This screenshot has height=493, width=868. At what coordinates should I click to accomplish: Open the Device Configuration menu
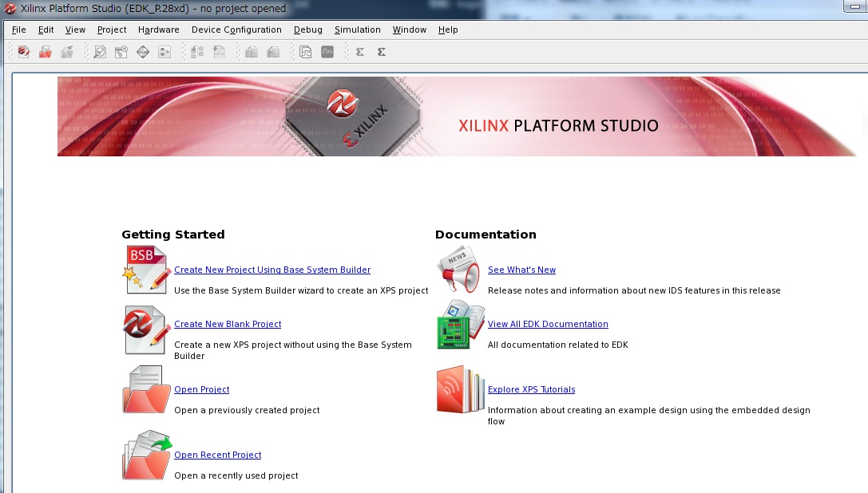[236, 30]
